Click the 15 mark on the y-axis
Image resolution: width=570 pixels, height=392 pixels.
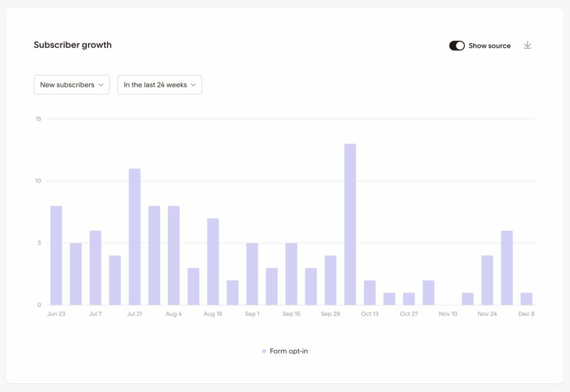tap(38, 118)
